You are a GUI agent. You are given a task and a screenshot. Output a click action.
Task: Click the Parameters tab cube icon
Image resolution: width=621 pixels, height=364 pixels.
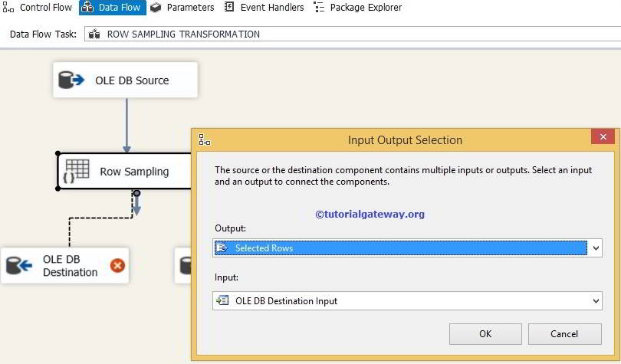156,7
